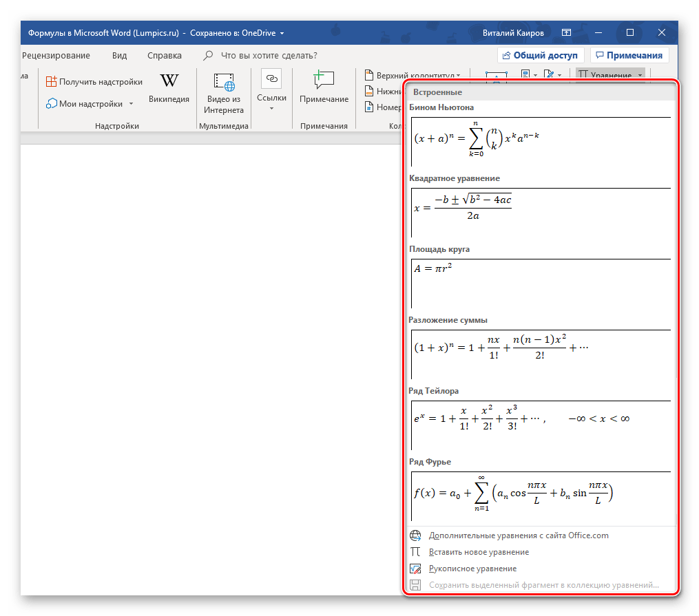
Task: Click the Примечание comment icon in ribbon
Action: click(x=324, y=80)
